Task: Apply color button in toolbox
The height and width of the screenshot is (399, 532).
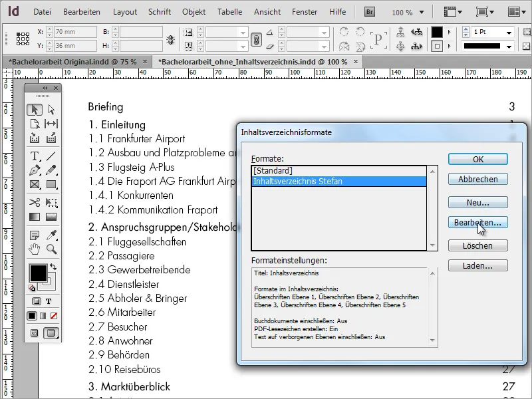Action: click(x=32, y=317)
